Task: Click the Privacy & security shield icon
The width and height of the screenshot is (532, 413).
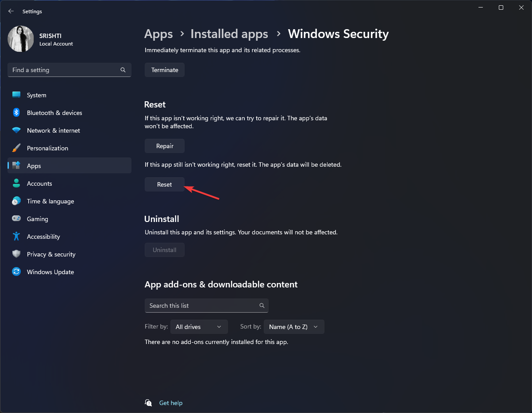Action: point(16,254)
